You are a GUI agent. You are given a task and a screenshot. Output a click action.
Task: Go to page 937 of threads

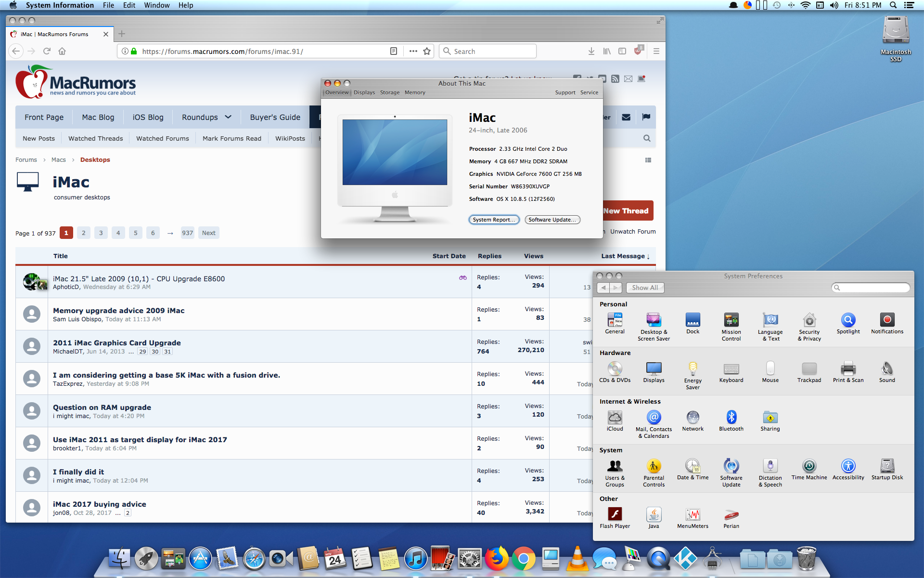point(187,233)
